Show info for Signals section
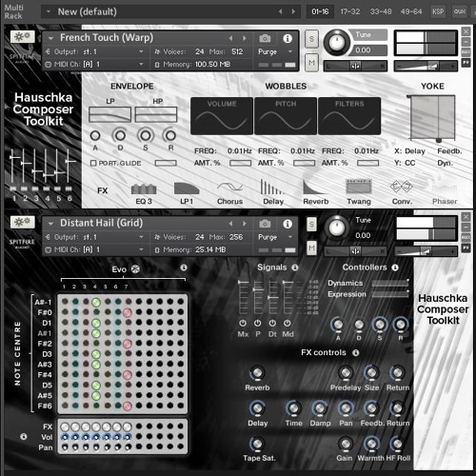The image size is (476, 476). tap(295, 268)
